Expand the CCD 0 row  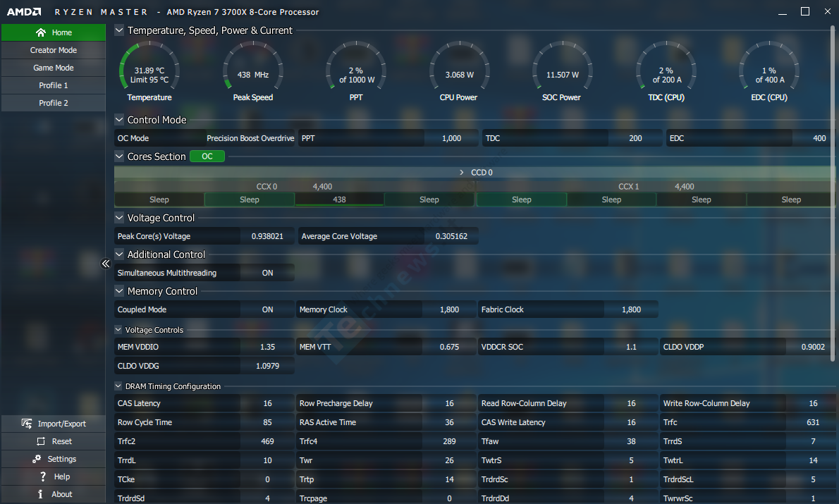point(462,172)
